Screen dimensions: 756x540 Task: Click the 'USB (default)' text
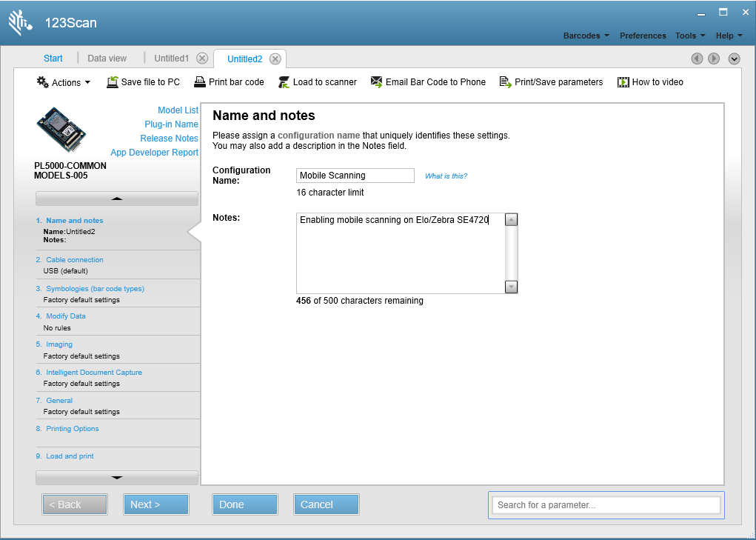(66, 271)
